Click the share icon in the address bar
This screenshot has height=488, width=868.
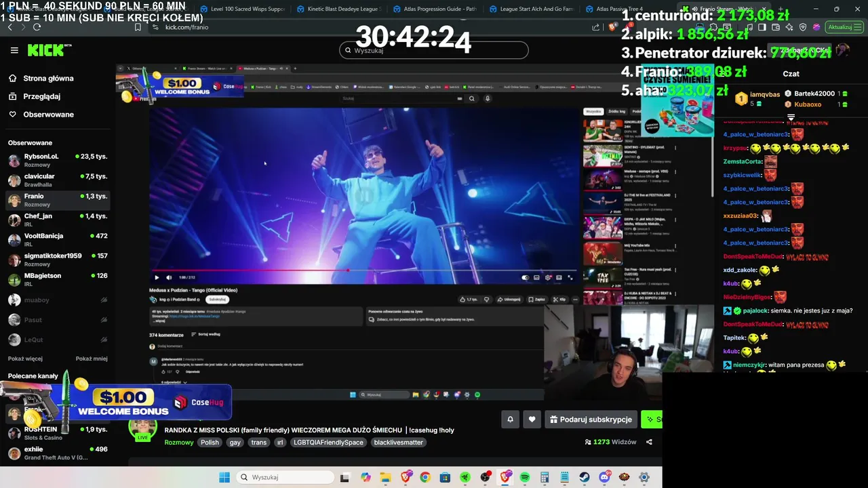pyautogui.click(x=596, y=27)
